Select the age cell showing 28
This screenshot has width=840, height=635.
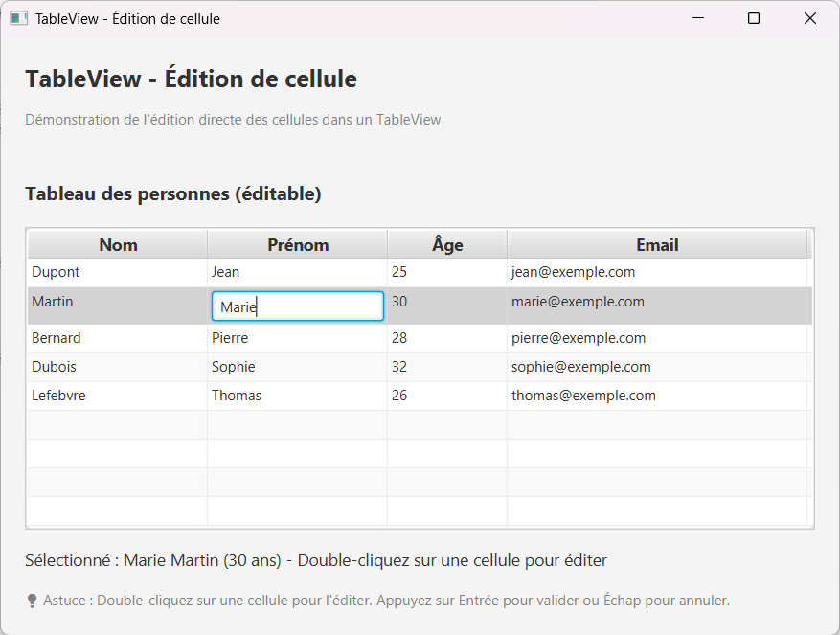pos(446,338)
